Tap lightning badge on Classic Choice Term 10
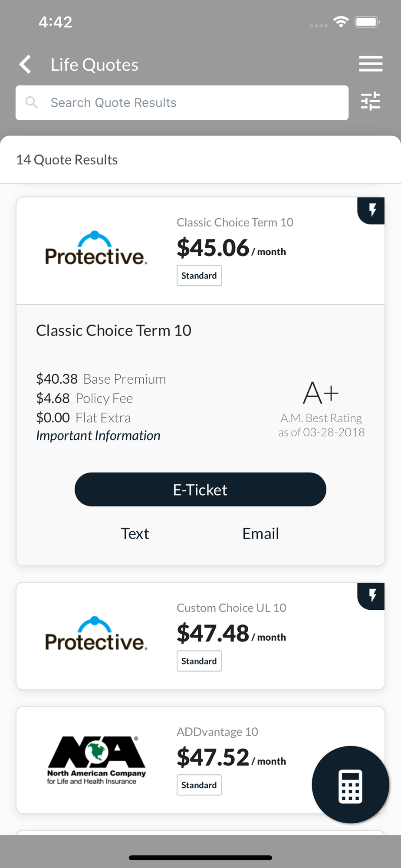Image resolution: width=401 pixels, height=868 pixels. pyautogui.click(x=372, y=210)
